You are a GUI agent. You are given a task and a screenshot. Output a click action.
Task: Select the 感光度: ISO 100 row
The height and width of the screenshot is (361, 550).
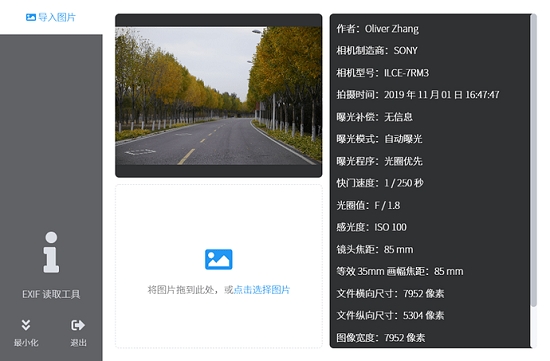371,228
